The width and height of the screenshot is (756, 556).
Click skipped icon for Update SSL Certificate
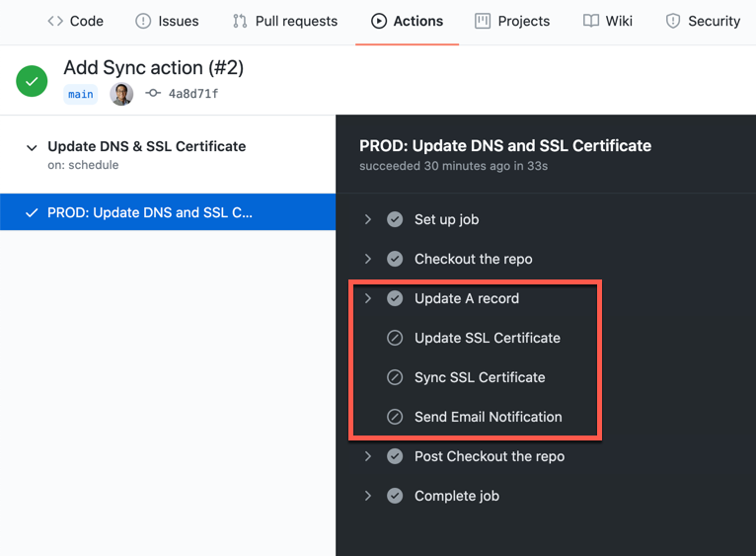pyautogui.click(x=395, y=338)
